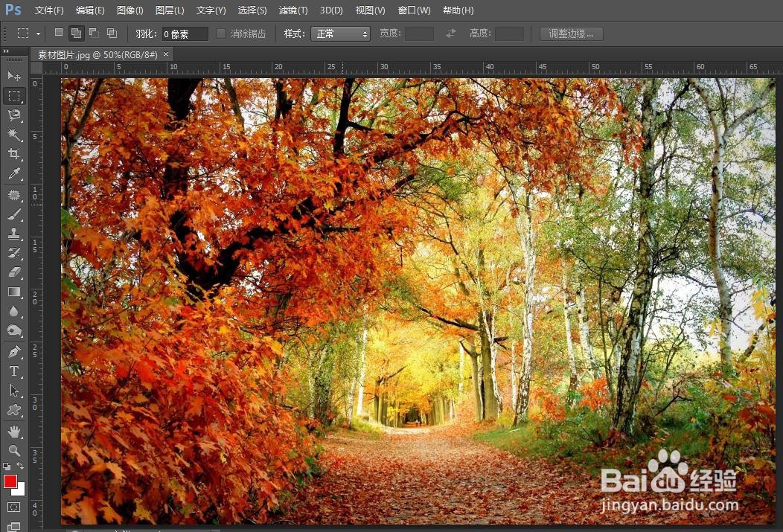
Task: Select the Brush tool
Action: coord(14,214)
